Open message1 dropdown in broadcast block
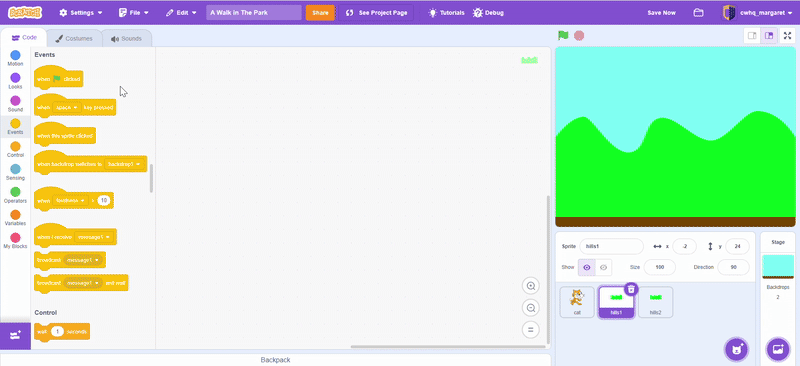 [83, 260]
